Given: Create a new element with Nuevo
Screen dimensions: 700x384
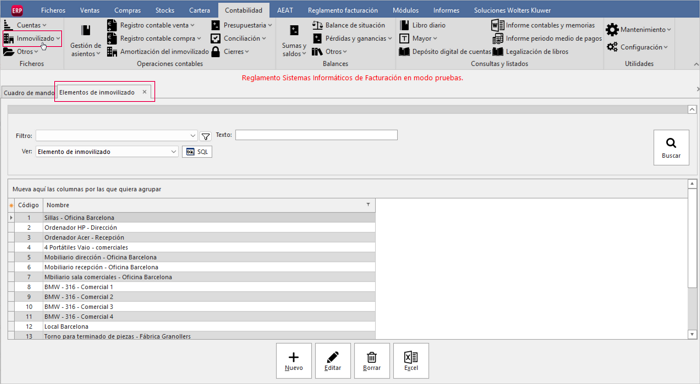Looking at the screenshot, I should pos(293,361).
